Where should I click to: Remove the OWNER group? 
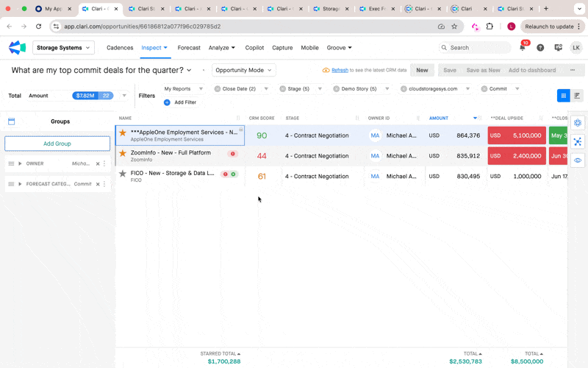click(98, 163)
